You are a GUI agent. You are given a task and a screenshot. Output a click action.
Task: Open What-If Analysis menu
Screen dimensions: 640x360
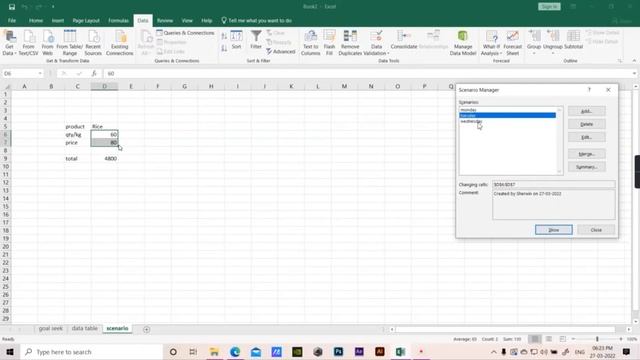point(491,42)
